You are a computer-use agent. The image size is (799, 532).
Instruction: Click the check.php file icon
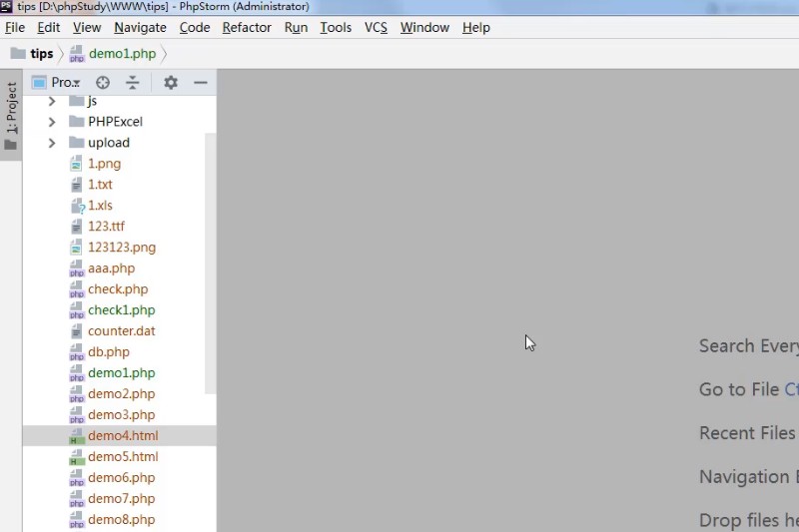[77, 289]
